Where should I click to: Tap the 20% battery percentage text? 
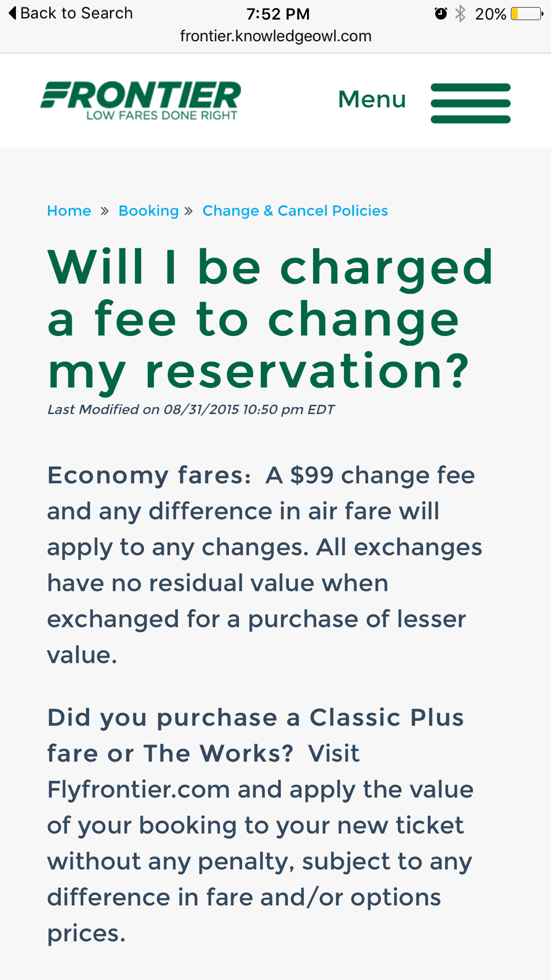pyautogui.click(x=490, y=14)
